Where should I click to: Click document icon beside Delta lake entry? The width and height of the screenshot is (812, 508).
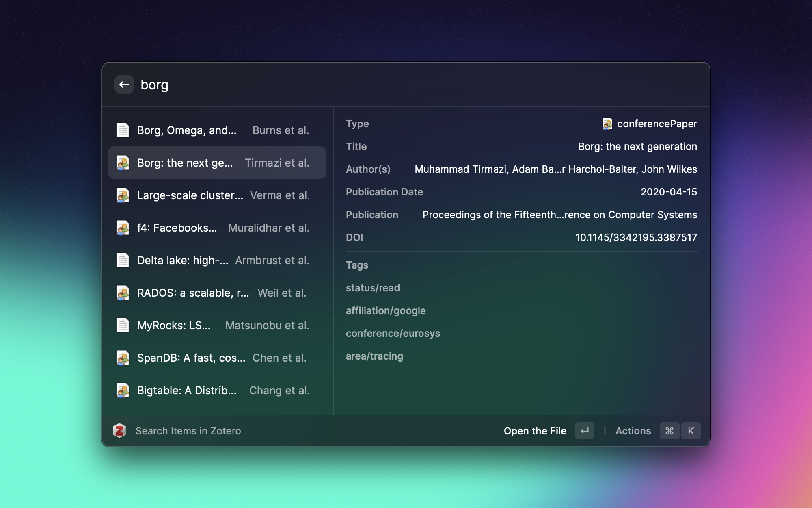tap(122, 261)
